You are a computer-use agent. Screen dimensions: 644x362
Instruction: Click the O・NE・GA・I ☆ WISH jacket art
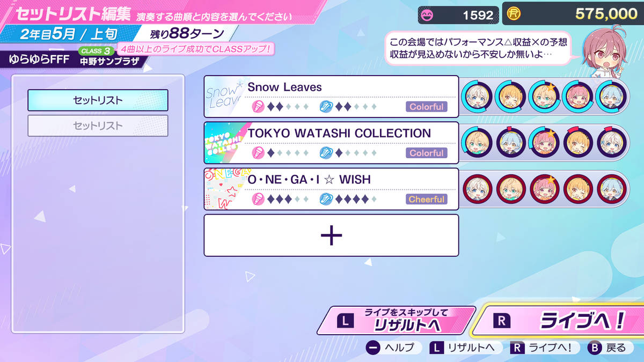[x=225, y=189]
